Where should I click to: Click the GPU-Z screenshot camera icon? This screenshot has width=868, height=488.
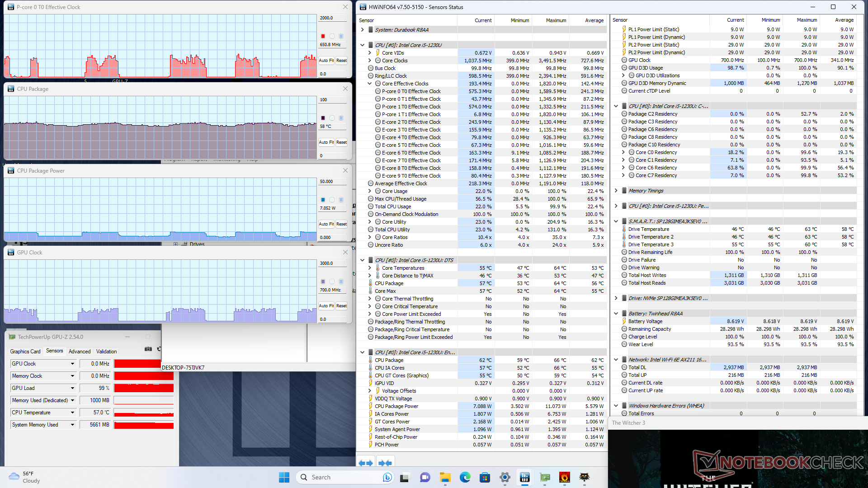(148, 349)
